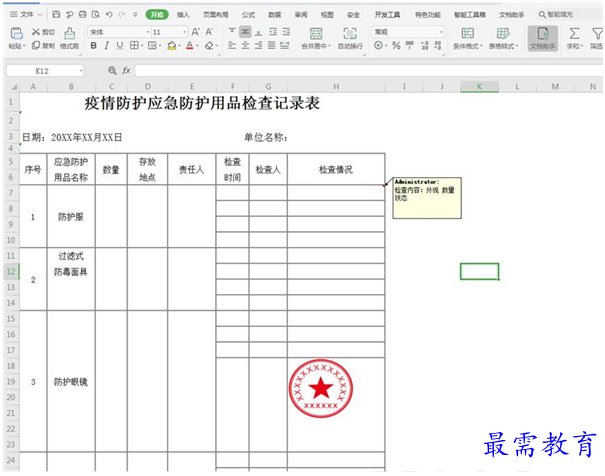Click the Eraser clear formatting icon
This screenshot has width=605, height=476.
[209, 46]
